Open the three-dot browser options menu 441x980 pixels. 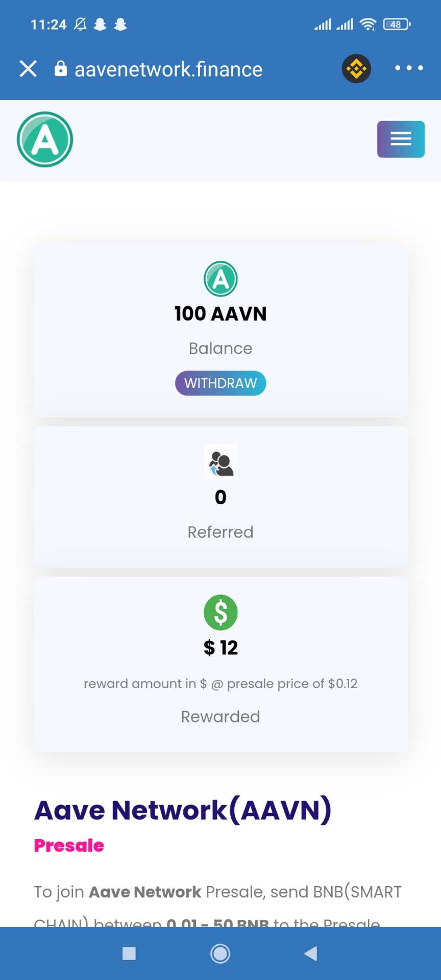coord(409,68)
